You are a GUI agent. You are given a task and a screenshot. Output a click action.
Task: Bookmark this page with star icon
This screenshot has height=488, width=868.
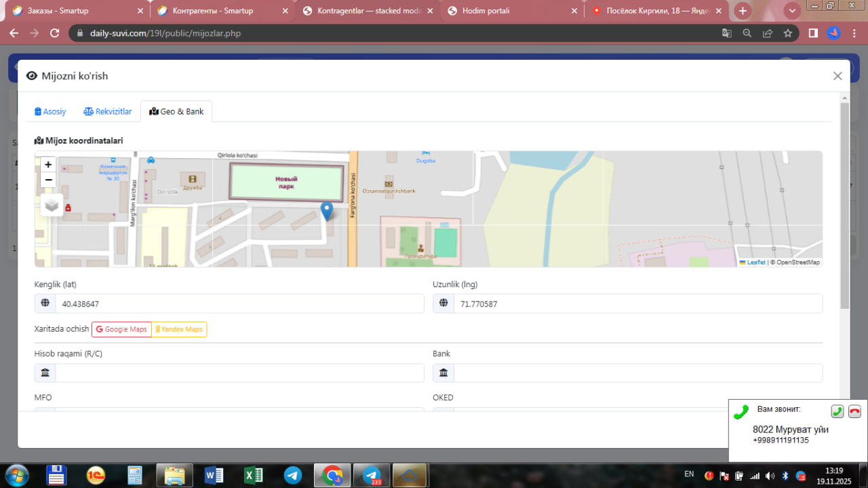(x=788, y=33)
